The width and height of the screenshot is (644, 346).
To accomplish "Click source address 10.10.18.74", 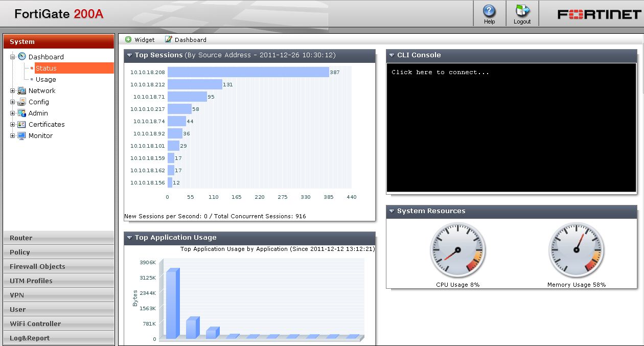I will (149, 121).
